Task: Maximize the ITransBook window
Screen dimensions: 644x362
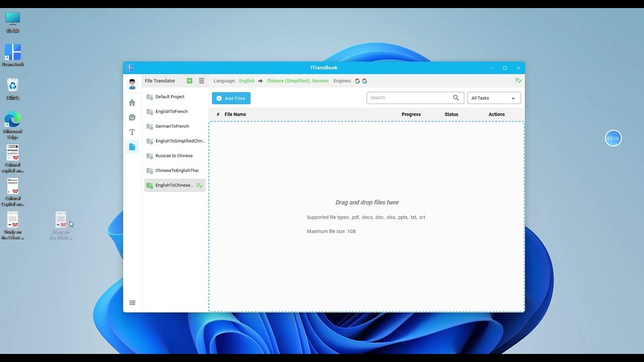Action: tap(505, 68)
